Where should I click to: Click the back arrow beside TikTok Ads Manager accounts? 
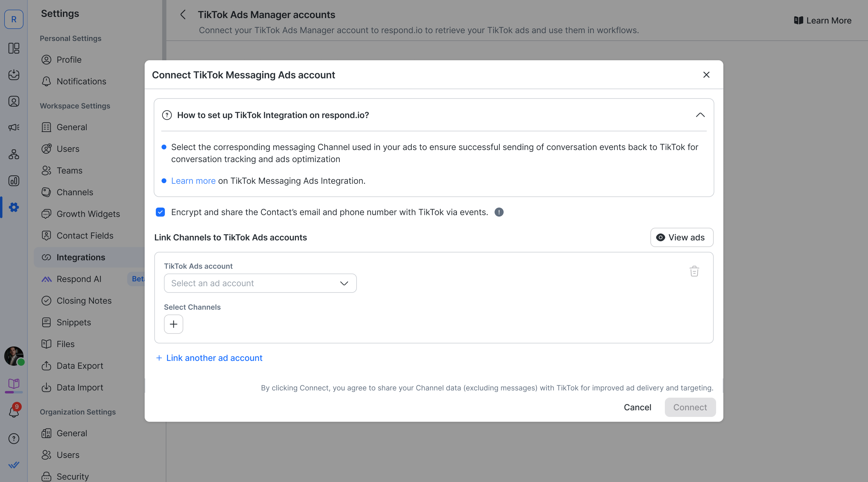(x=183, y=15)
